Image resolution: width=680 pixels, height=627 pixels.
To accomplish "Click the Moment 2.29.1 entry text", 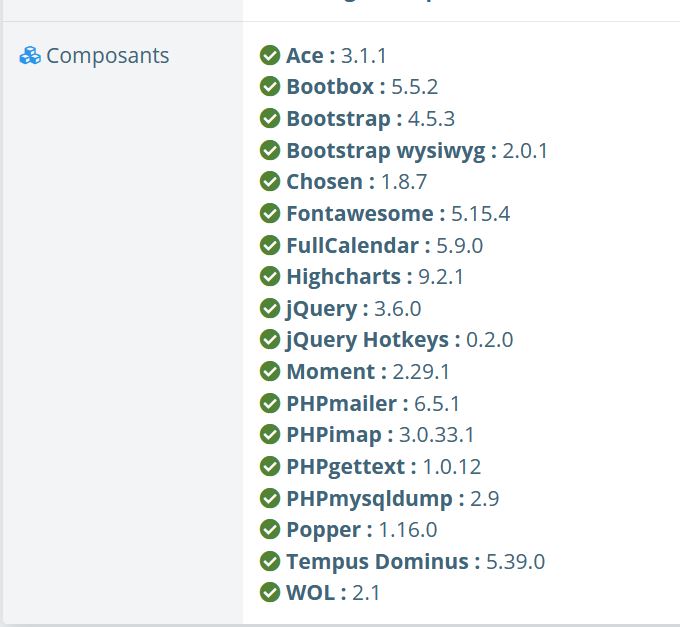I will coord(368,372).
